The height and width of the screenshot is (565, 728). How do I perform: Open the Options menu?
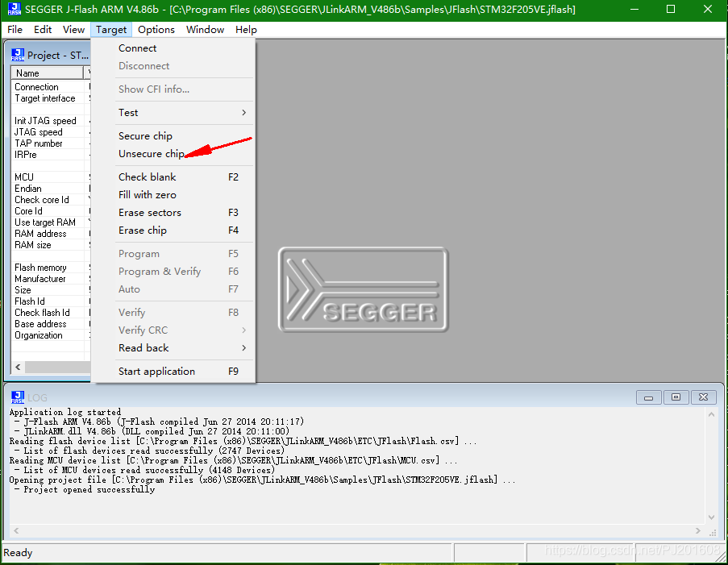(156, 30)
